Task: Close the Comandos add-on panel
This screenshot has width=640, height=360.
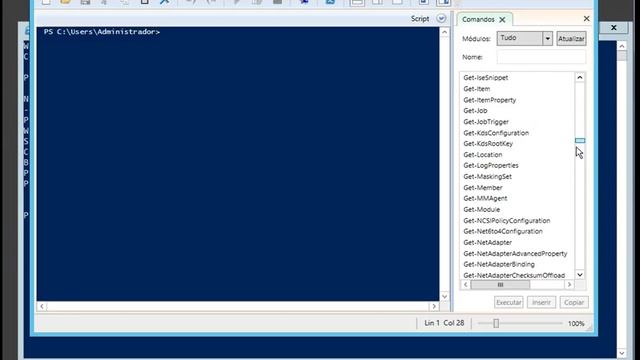Action: [587, 18]
